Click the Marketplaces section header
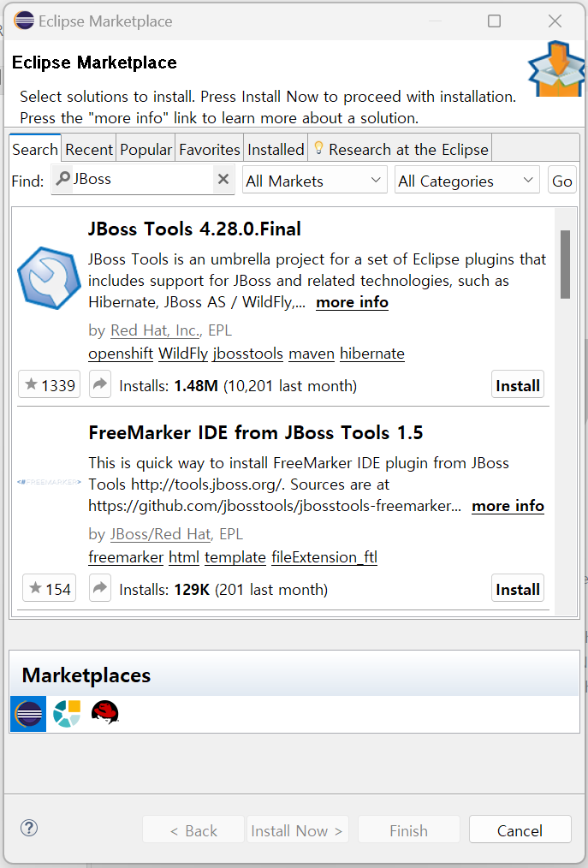Screen dimensions: 588x868 click(x=294, y=674)
